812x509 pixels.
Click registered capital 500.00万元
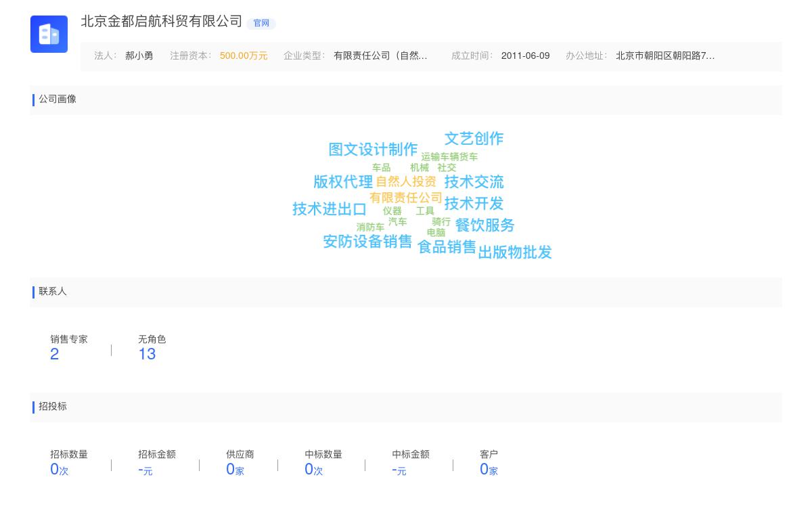pos(244,56)
